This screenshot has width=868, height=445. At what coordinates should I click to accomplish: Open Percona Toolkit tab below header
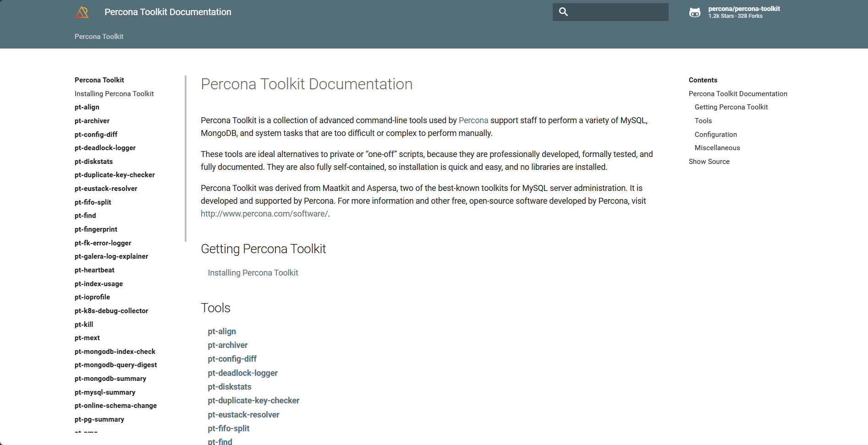(x=99, y=37)
